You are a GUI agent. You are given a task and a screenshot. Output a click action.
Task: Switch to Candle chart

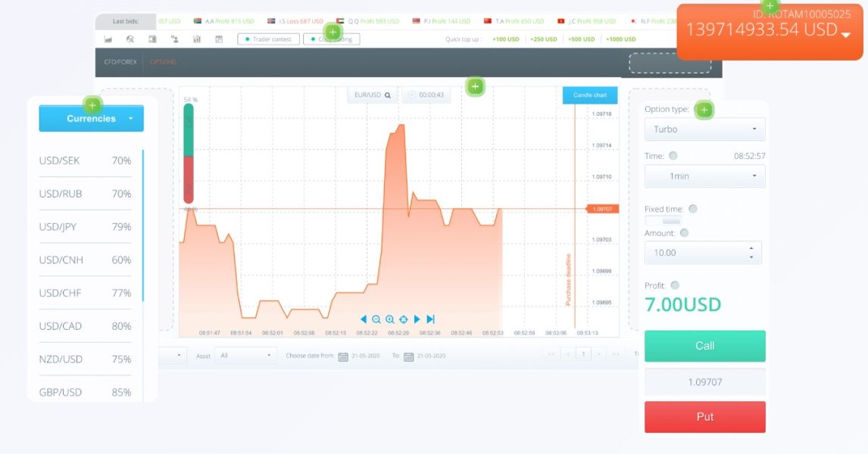[589, 95]
